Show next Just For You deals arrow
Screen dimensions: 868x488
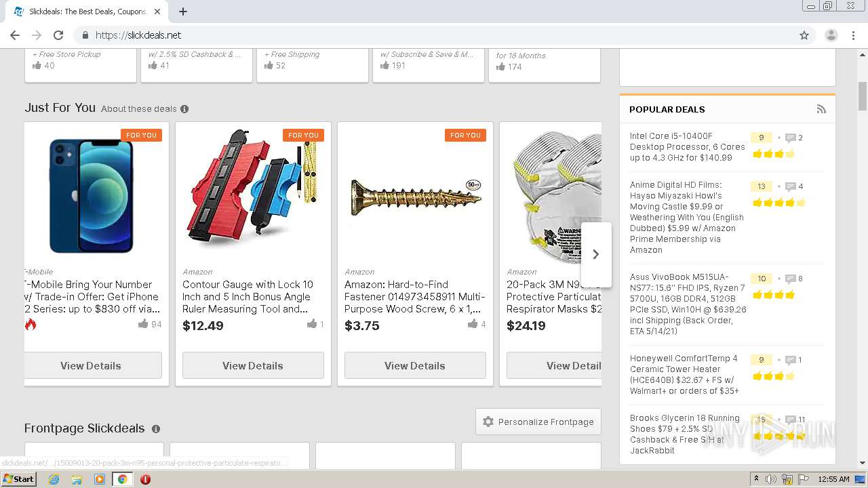pyautogui.click(x=596, y=254)
